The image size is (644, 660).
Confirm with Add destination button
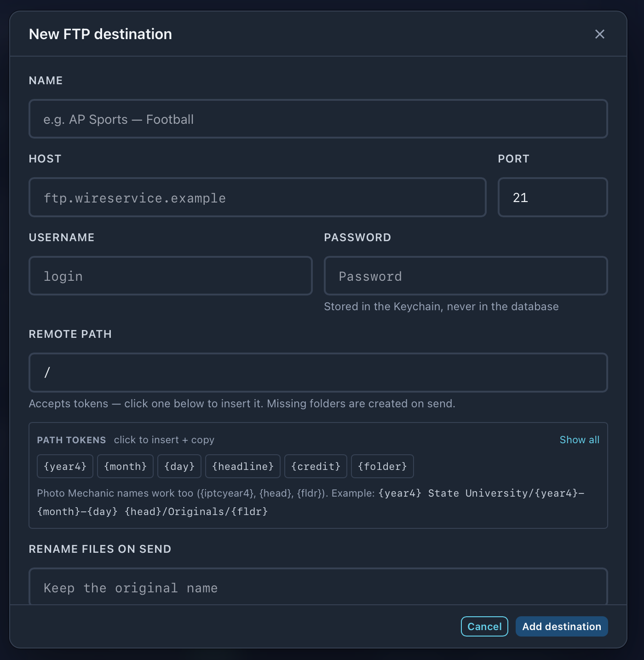point(562,626)
